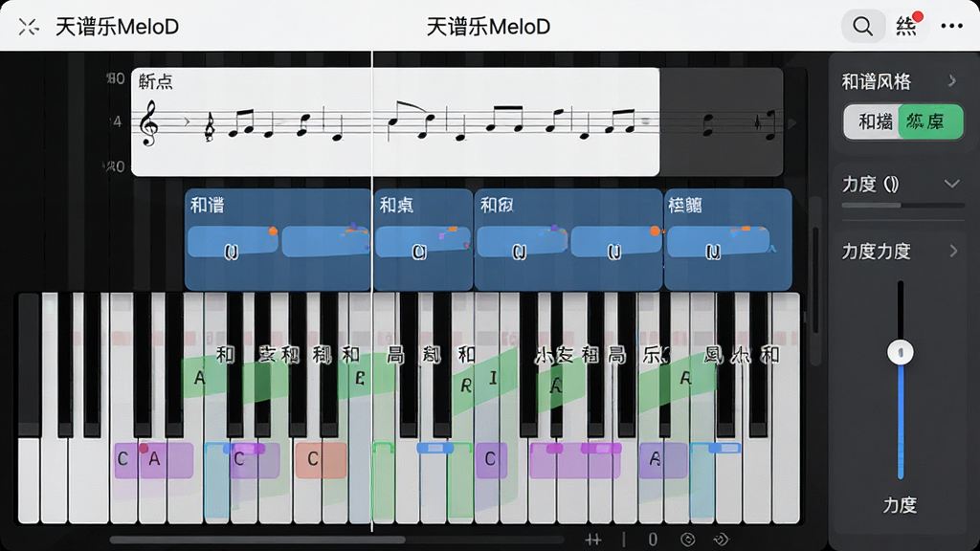Click the purple A note block right of the salmon C
Screen dimensions: 980x551
point(663,460)
